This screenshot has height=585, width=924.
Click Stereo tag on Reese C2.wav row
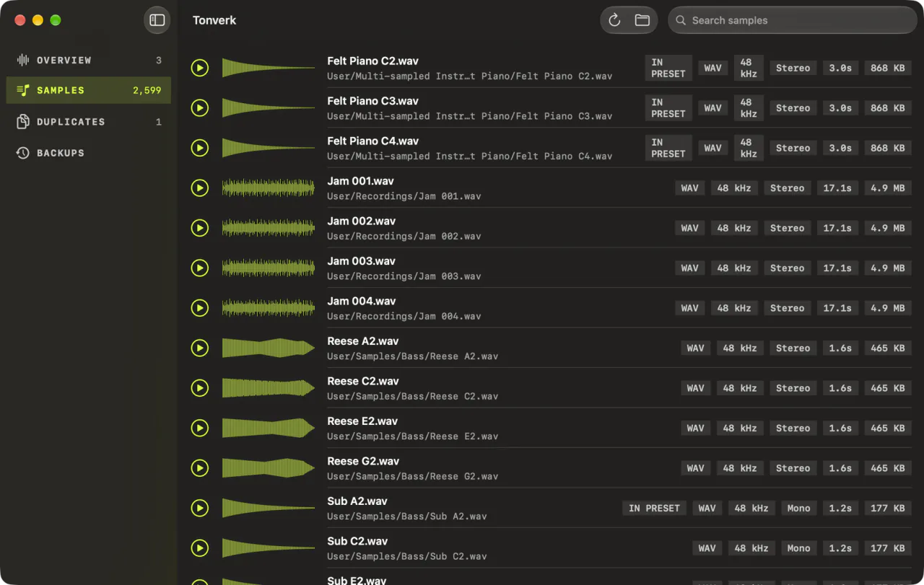(x=793, y=388)
